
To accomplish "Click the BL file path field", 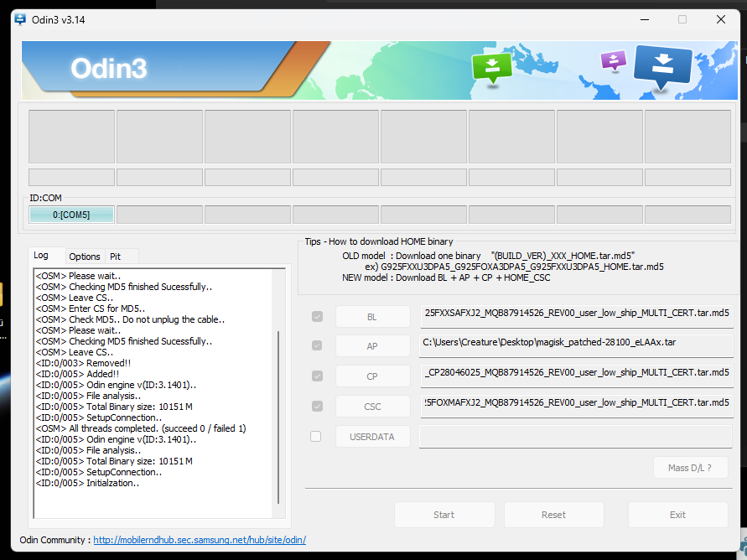I will pyautogui.click(x=577, y=316).
